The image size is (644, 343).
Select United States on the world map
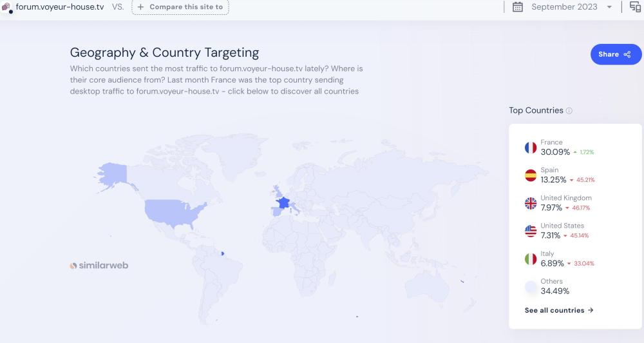174,210
